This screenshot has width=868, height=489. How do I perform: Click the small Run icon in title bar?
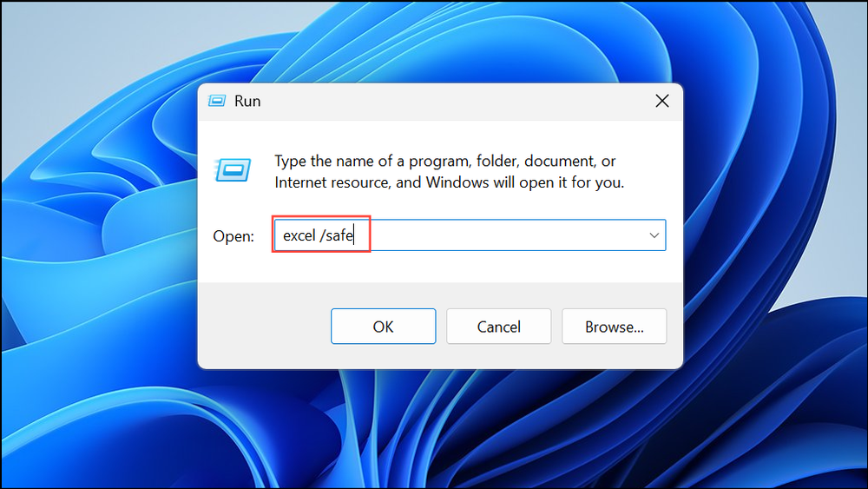217,101
